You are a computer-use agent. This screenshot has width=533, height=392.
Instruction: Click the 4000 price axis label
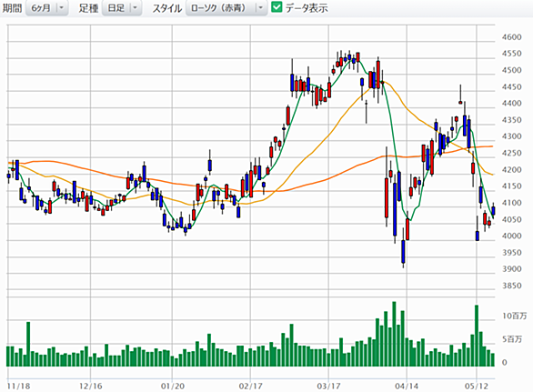(511, 236)
